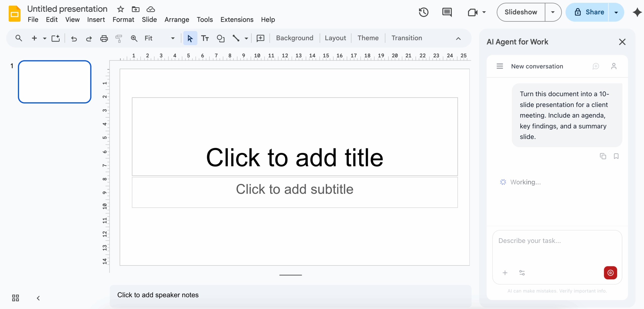Select the Text box tool
This screenshot has width=644, height=309.
coord(205,38)
